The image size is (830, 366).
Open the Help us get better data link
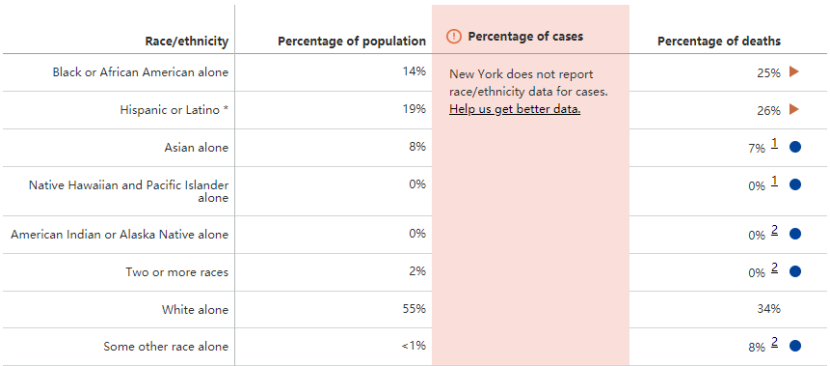click(x=515, y=110)
